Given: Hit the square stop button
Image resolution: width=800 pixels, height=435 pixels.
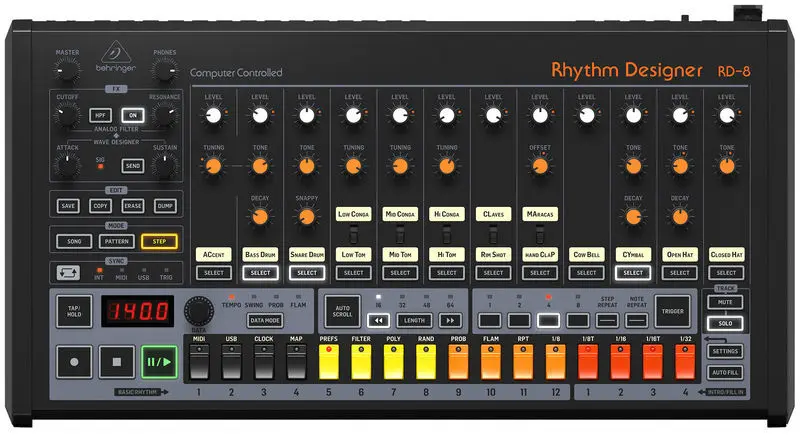Looking at the screenshot, I should coord(117,362).
